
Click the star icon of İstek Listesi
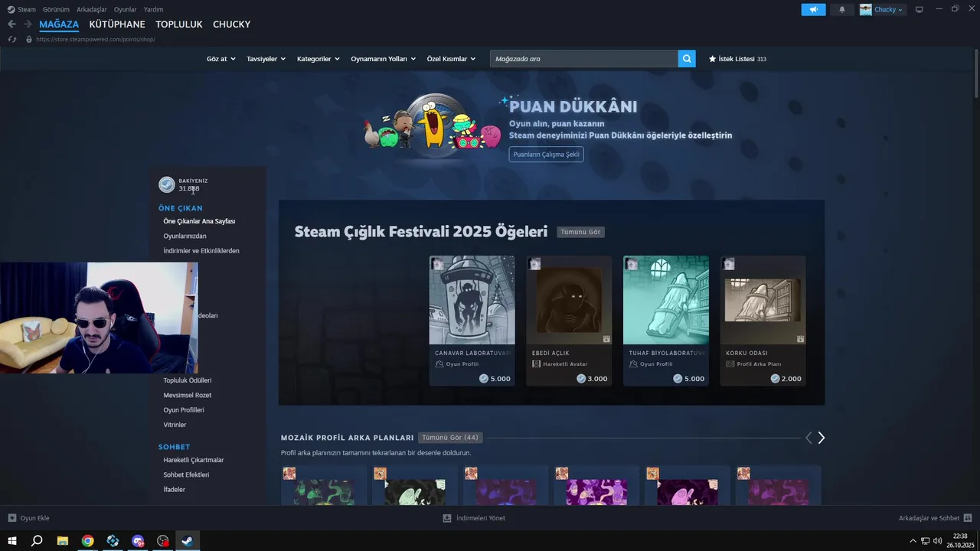pyautogui.click(x=712, y=59)
